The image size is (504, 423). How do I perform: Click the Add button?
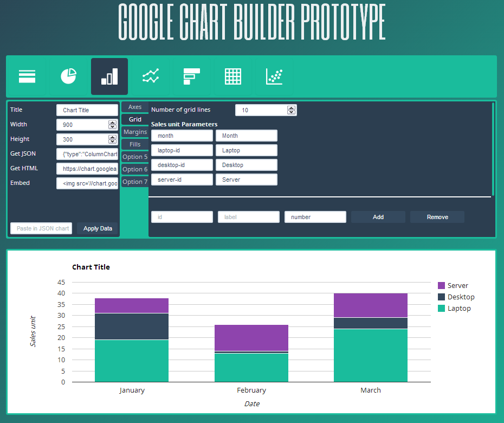[x=378, y=217]
